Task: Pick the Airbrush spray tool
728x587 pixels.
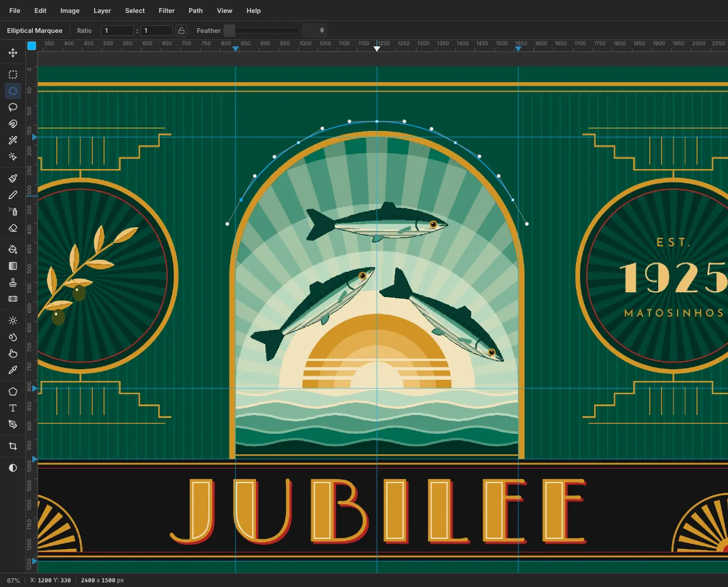Action: [13, 211]
